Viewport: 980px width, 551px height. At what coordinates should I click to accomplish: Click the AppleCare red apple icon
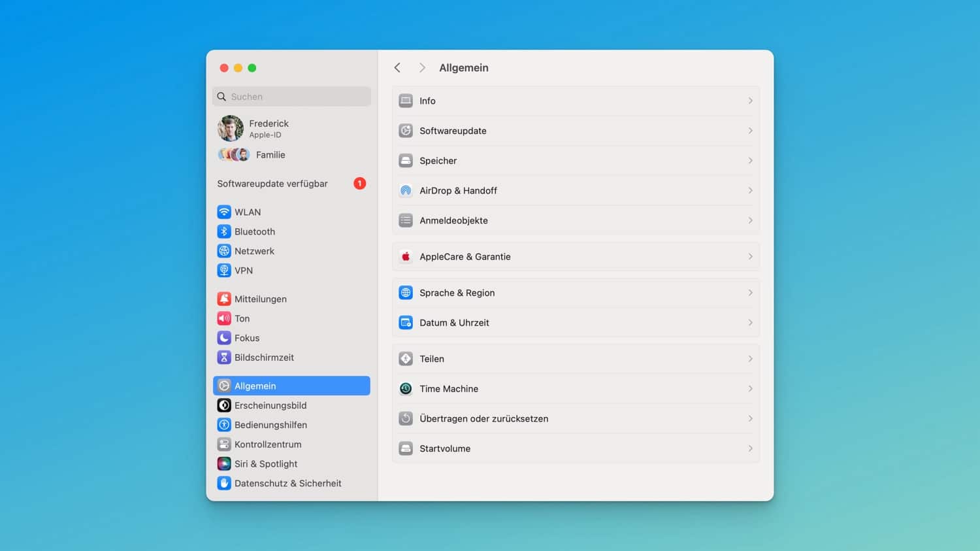tap(406, 256)
